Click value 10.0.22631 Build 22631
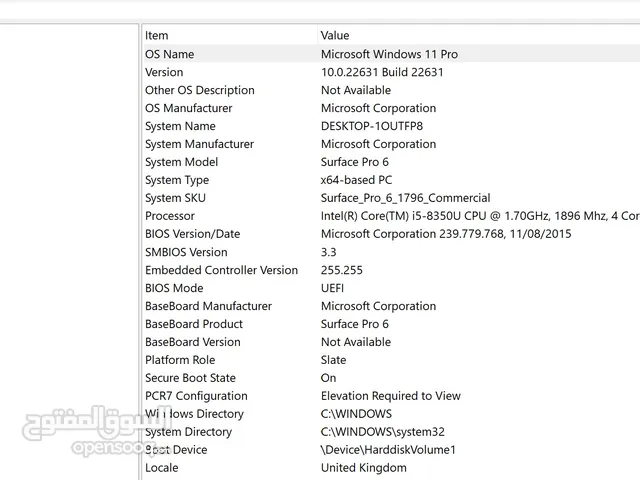This screenshot has width=640, height=480. coord(382,72)
